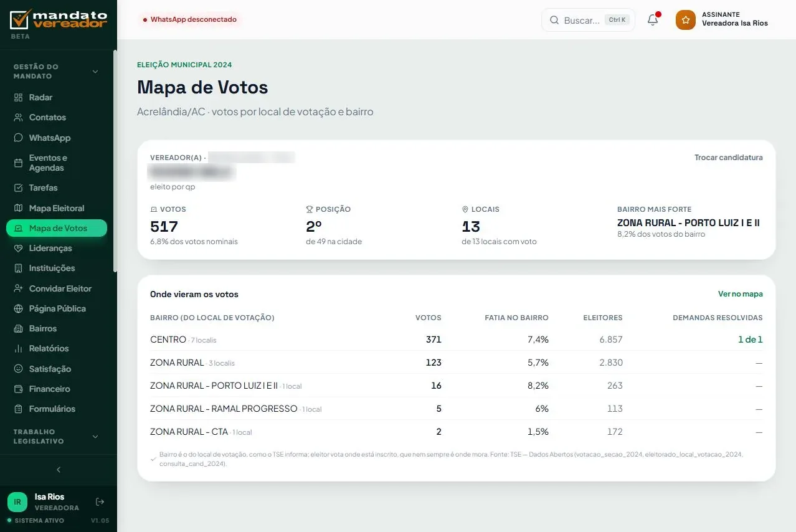The width and height of the screenshot is (796, 532).
Task: Open WhatsApp chat bubble icon
Action: (x=18, y=138)
